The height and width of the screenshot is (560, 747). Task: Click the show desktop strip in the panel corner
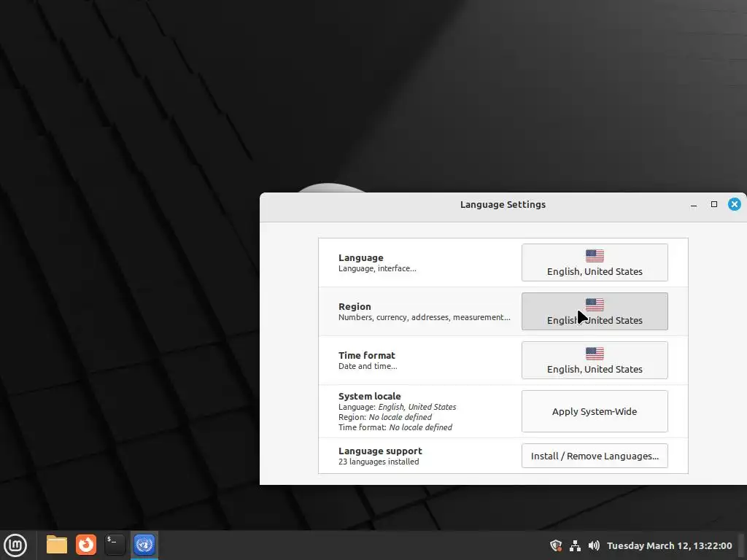[742, 545]
